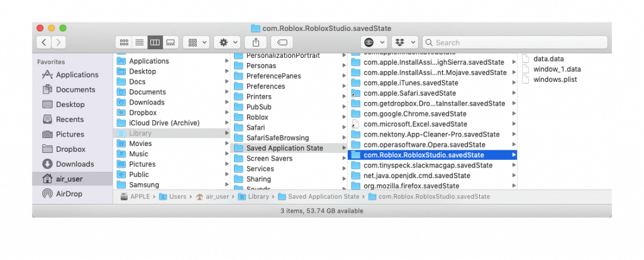This screenshot has height=260, width=644.
Task: Select Downloads folder in first column
Action: tap(172, 102)
